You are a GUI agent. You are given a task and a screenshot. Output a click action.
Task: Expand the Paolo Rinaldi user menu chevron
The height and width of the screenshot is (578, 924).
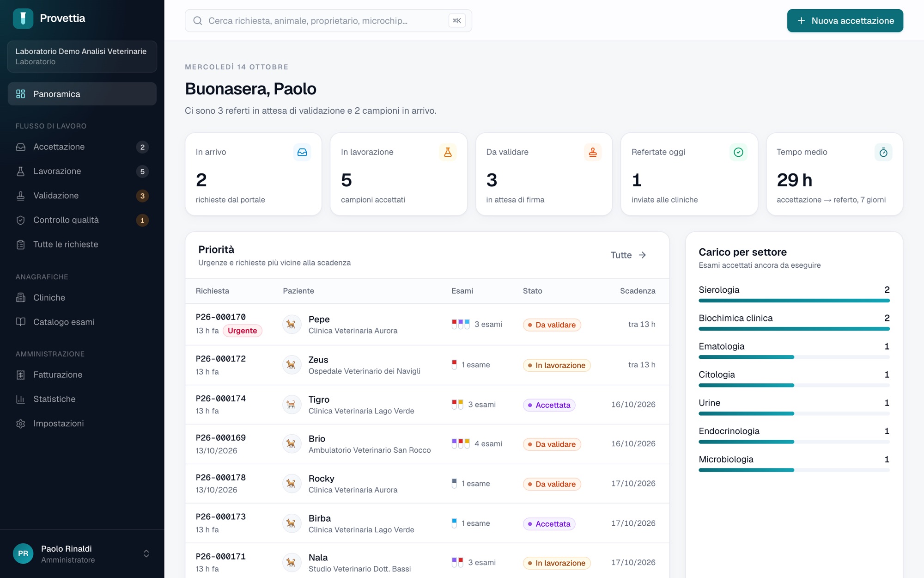(146, 553)
